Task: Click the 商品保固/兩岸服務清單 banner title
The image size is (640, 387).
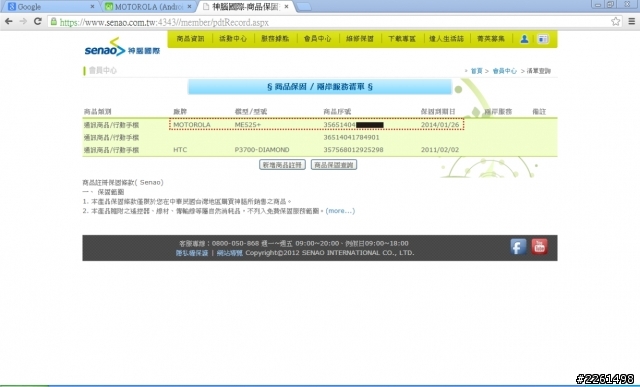Action: point(320,87)
